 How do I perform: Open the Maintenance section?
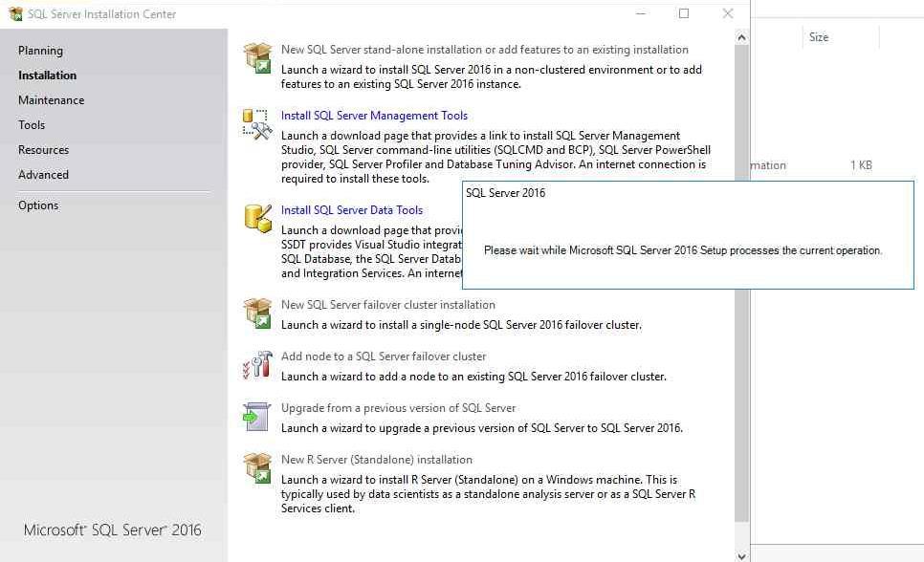pos(52,100)
